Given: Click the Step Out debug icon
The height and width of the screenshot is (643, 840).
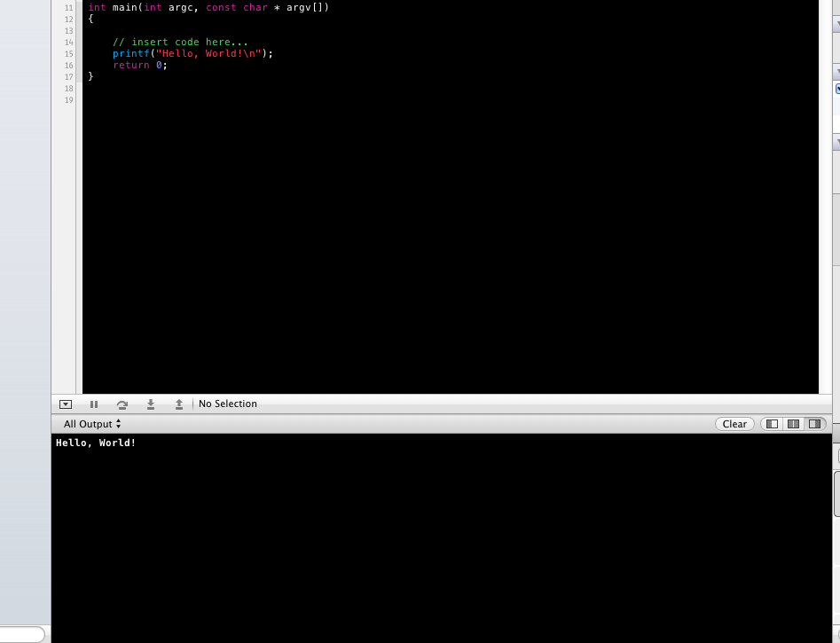Looking at the screenshot, I should pos(179,404).
